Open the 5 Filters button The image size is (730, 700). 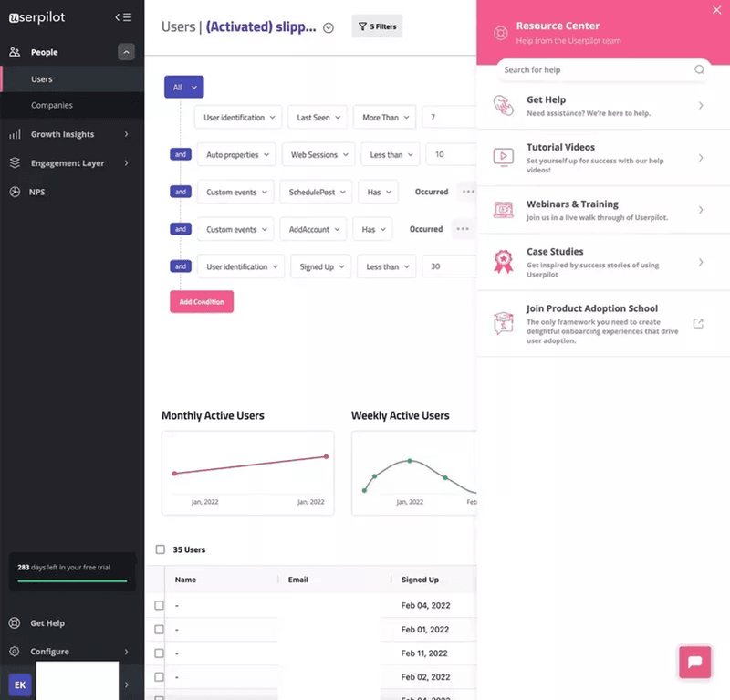377,26
